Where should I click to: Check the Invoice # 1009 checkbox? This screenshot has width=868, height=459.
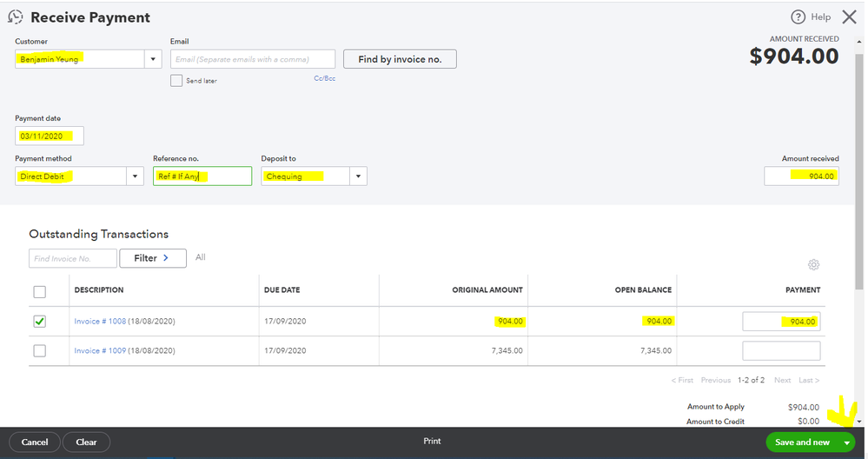[x=40, y=350]
